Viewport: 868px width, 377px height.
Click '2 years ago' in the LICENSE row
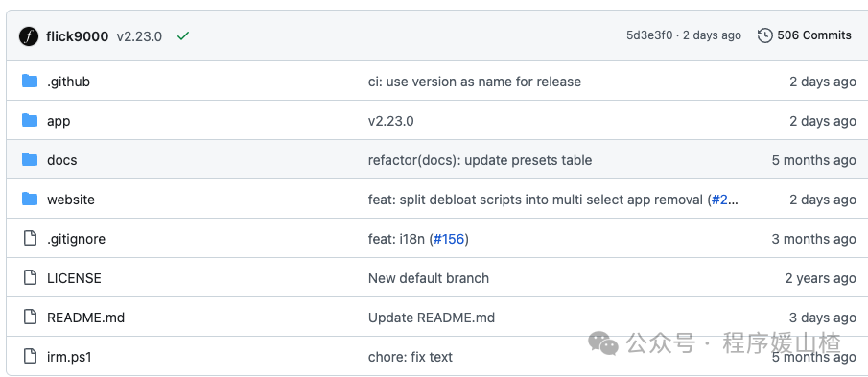coord(820,278)
